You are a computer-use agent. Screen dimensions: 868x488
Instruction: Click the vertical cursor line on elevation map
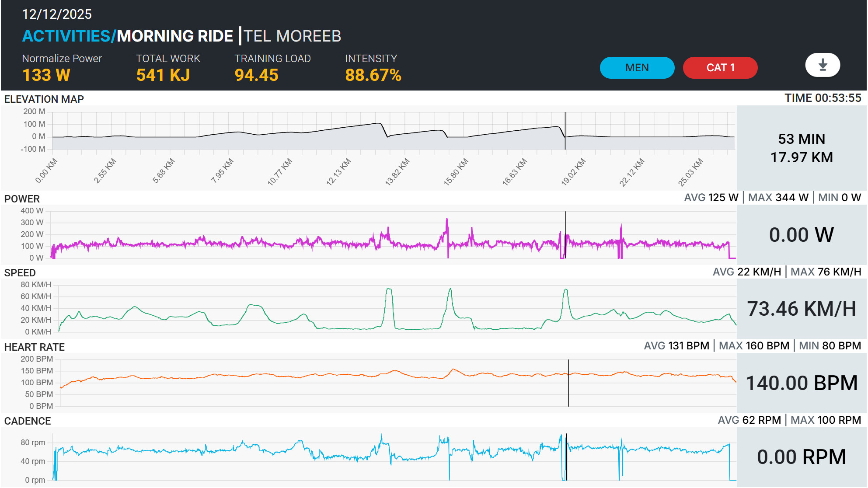click(x=565, y=131)
